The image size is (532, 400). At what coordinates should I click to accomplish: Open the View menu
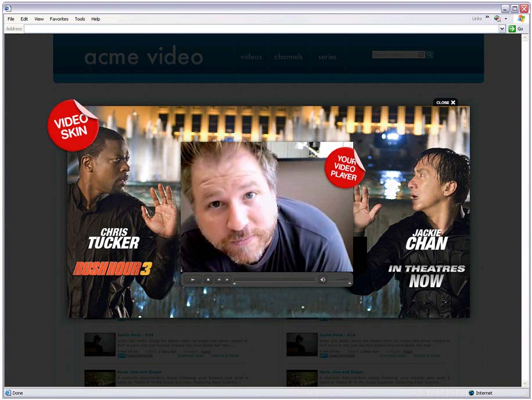[39, 19]
